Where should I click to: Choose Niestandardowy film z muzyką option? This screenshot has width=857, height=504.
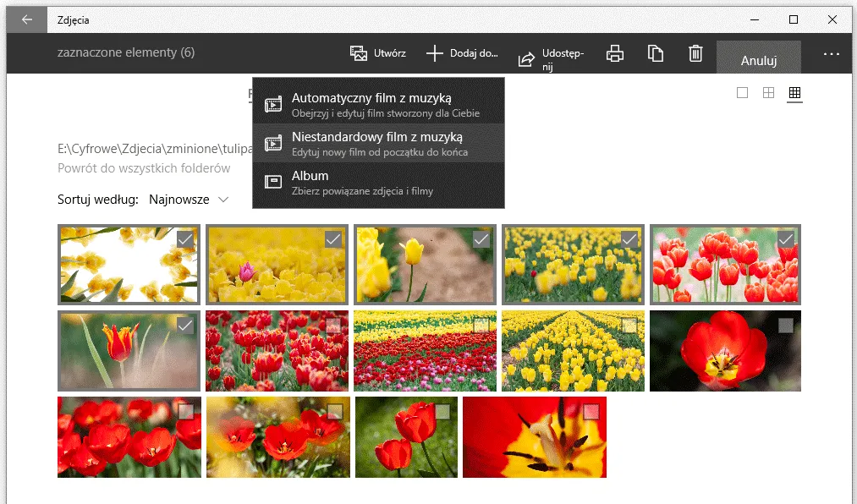[x=378, y=143]
